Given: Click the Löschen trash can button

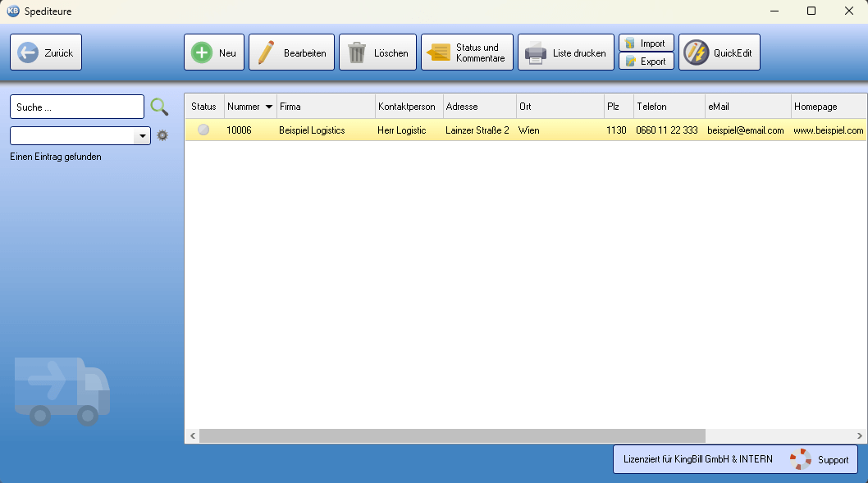Looking at the screenshot, I should 377,52.
